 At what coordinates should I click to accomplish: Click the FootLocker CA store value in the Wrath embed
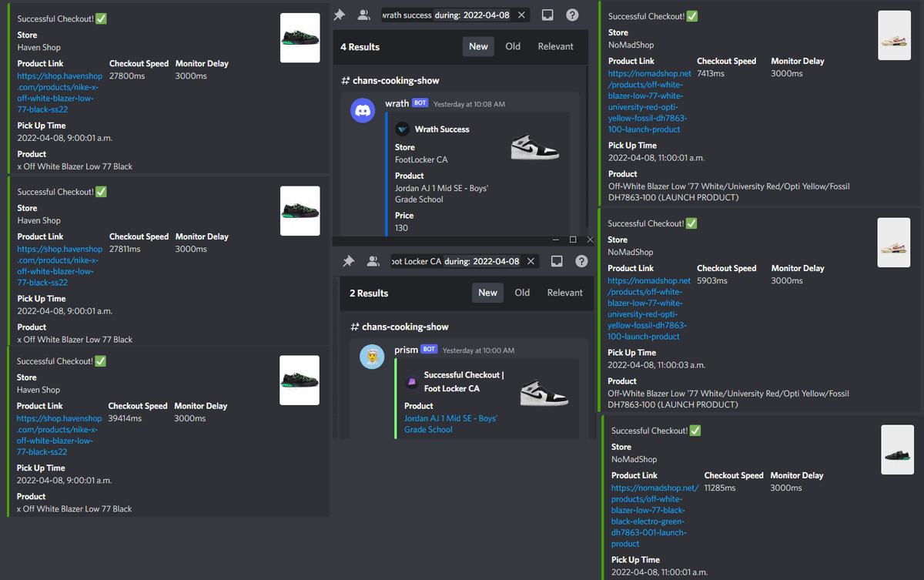coord(421,159)
